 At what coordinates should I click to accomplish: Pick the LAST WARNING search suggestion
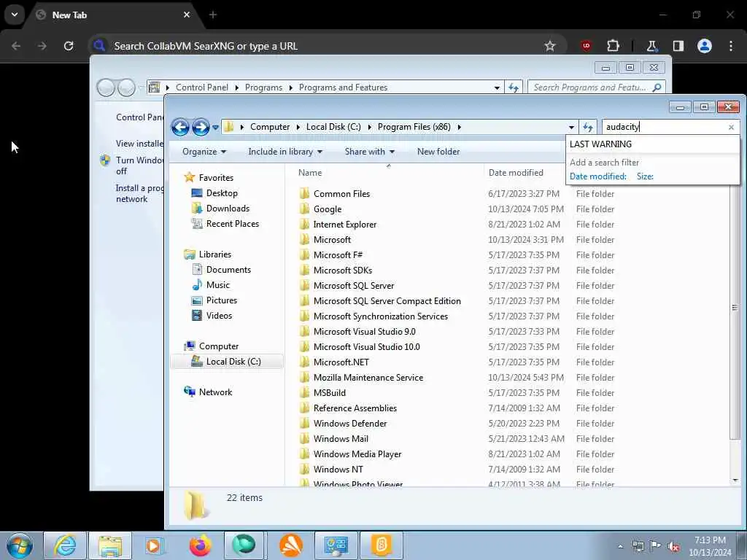click(x=652, y=144)
